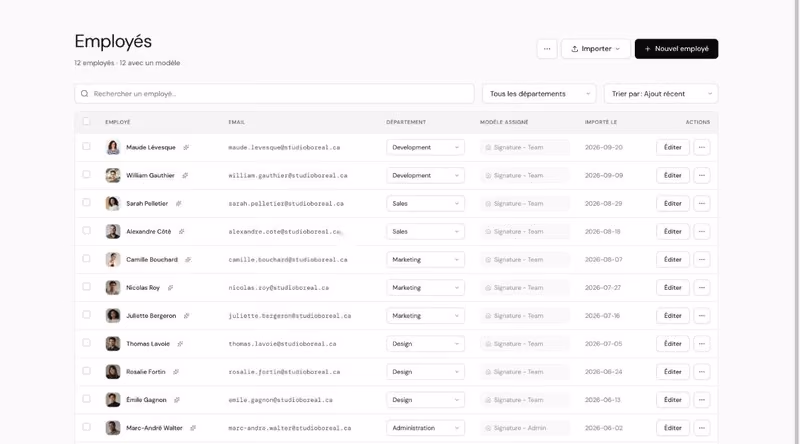Open more actions for Nicolas Roy row
Viewport: 800px width, 444px height.
point(702,288)
